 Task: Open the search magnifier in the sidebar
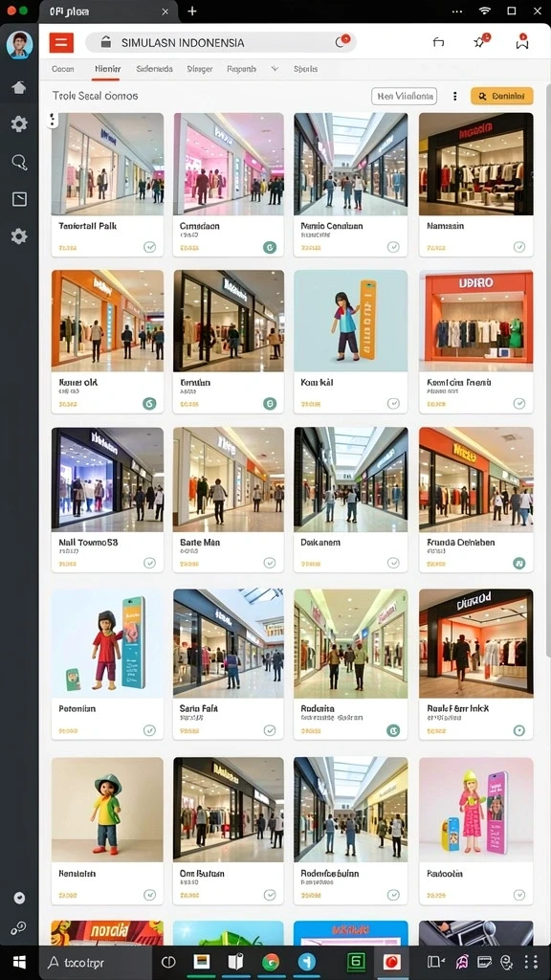19,163
